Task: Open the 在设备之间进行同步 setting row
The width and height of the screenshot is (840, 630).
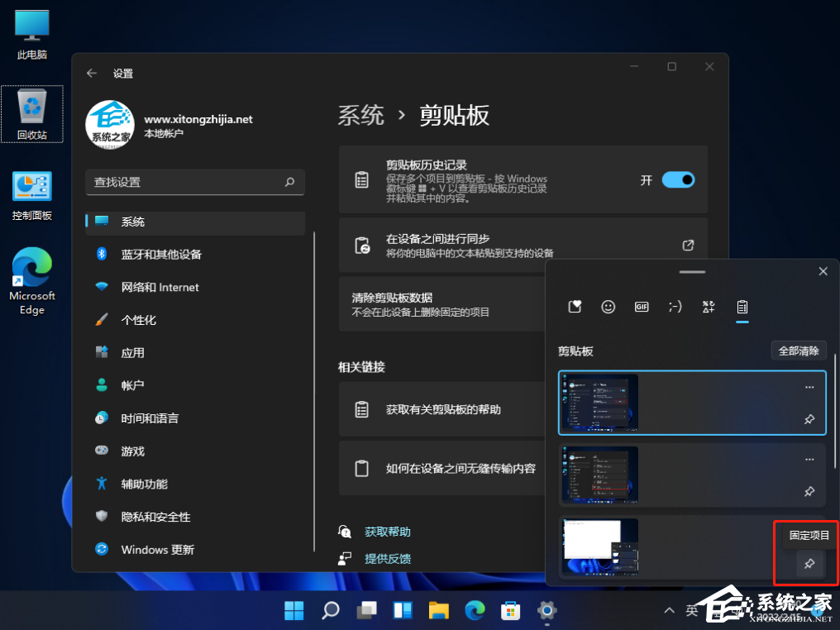Action: click(x=523, y=246)
